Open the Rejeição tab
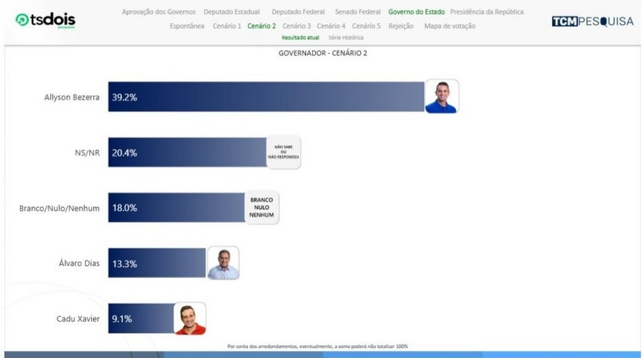 click(x=401, y=26)
